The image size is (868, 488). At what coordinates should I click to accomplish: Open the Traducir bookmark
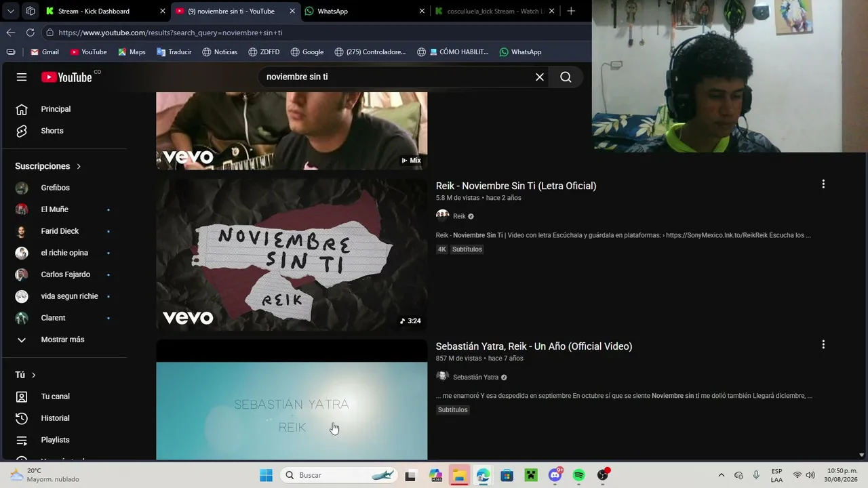tap(174, 52)
